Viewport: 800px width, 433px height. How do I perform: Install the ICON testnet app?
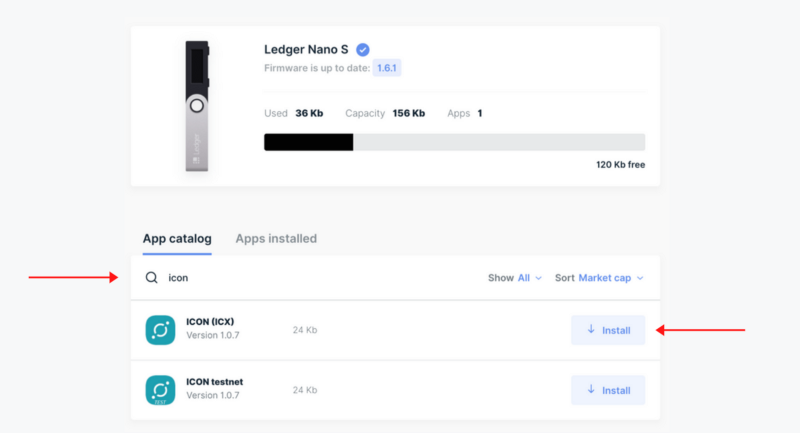(608, 390)
